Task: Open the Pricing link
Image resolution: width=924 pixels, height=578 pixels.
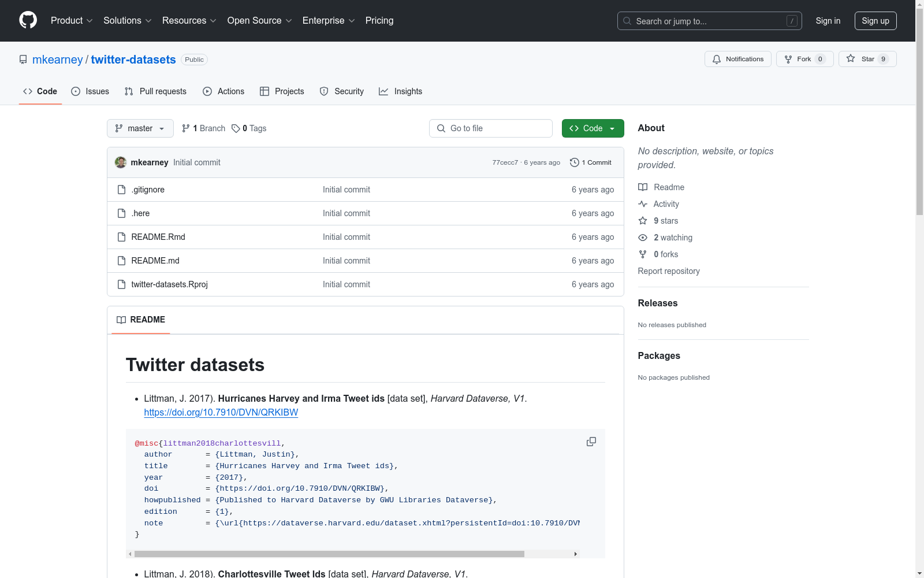Action: click(x=379, y=20)
